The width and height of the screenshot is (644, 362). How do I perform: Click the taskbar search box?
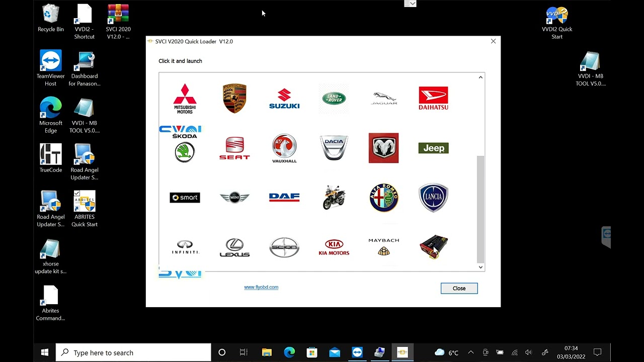[133, 352]
